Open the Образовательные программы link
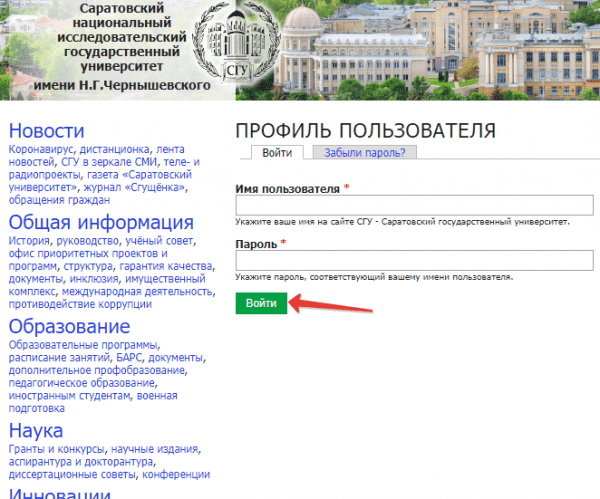The height and width of the screenshot is (499, 600). 83,345
